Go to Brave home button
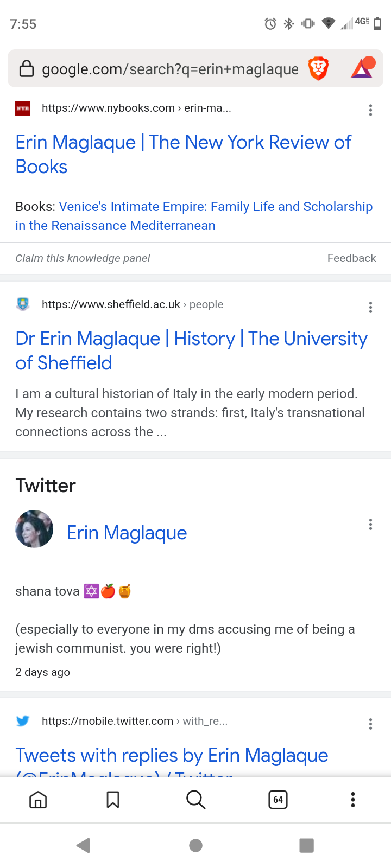Image resolution: width=391 pixels, height=868 pixels. [38, 800]
